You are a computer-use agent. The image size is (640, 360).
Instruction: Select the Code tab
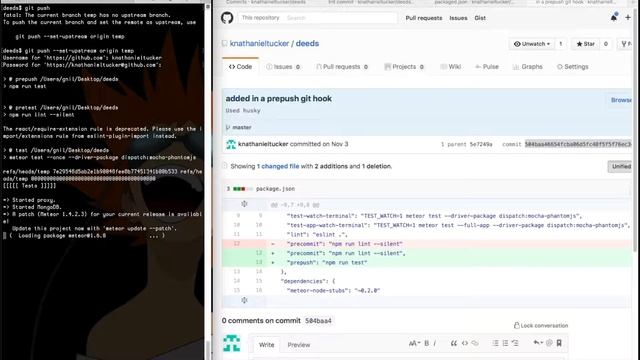(240, 67)
